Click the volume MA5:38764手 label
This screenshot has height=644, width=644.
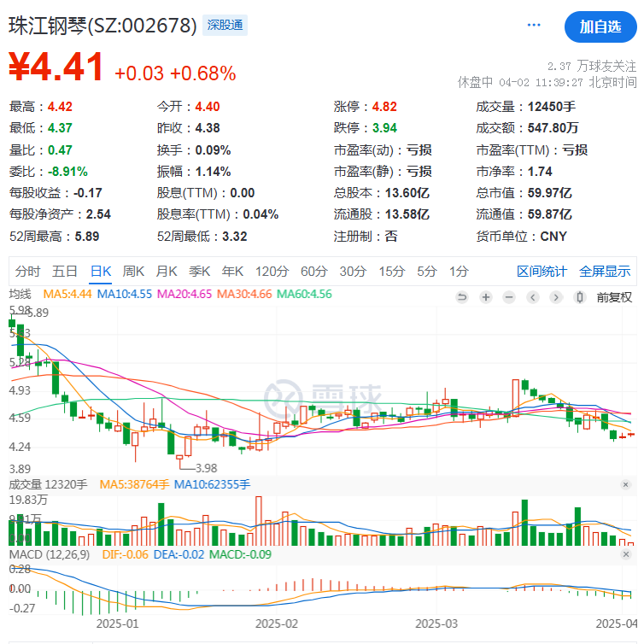[x=134, y=484]
